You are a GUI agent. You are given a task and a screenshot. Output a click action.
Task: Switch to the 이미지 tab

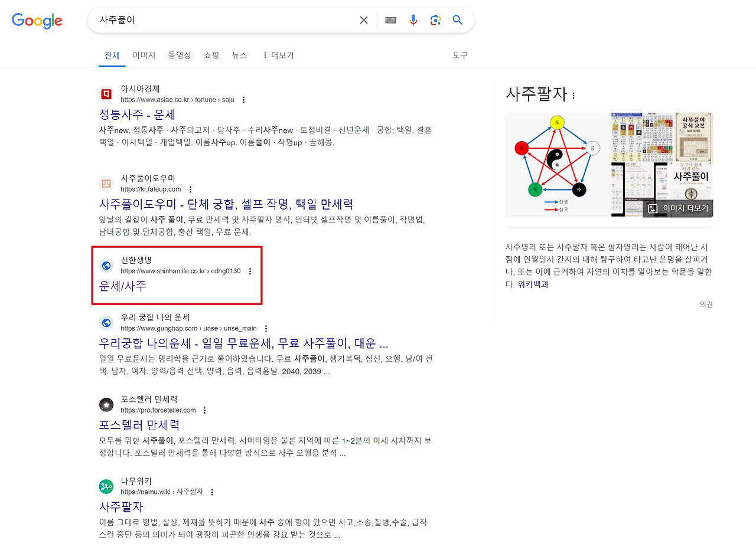[144, 55]
